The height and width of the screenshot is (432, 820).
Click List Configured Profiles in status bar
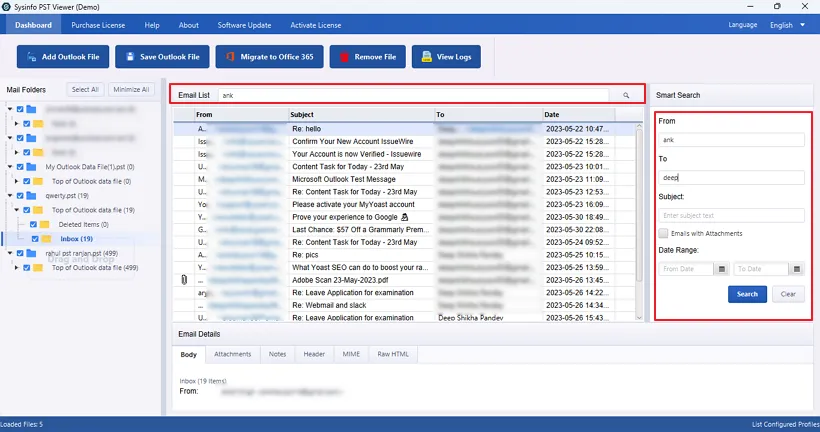pos(785,424)
